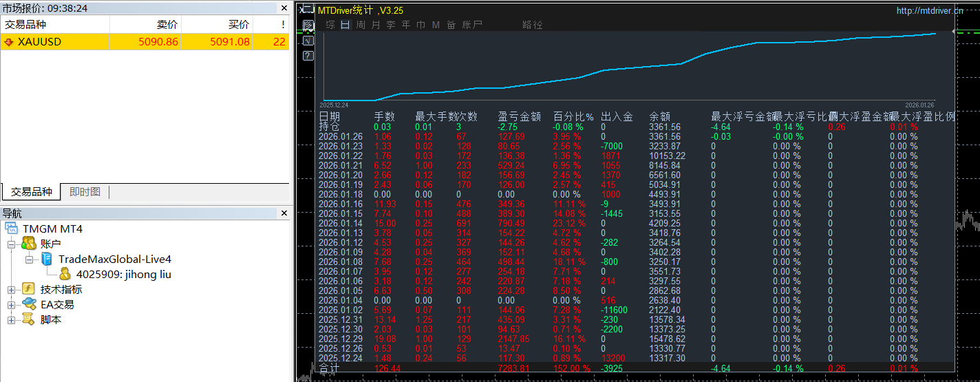Expand the EA交易 tree node

point(11,304)
